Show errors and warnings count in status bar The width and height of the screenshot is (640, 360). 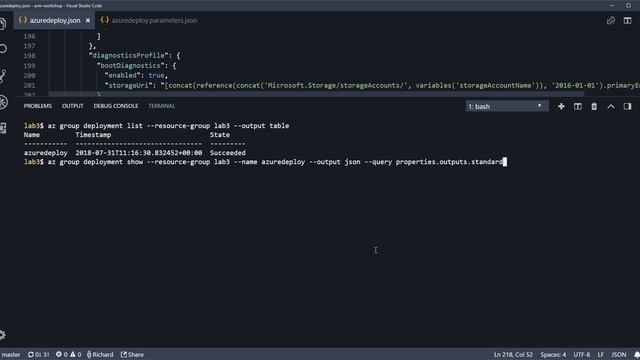point(69,355)
